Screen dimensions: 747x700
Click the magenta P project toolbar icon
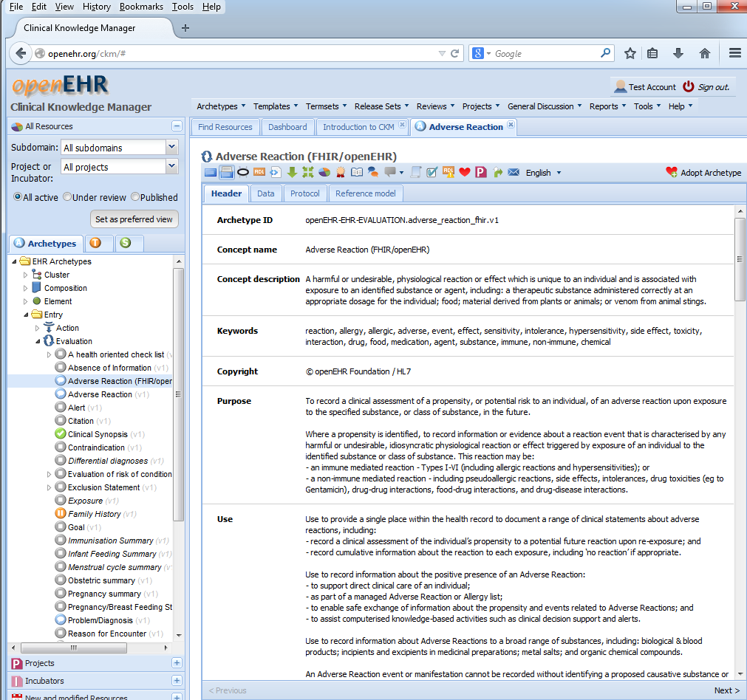(x=481, y=172)
